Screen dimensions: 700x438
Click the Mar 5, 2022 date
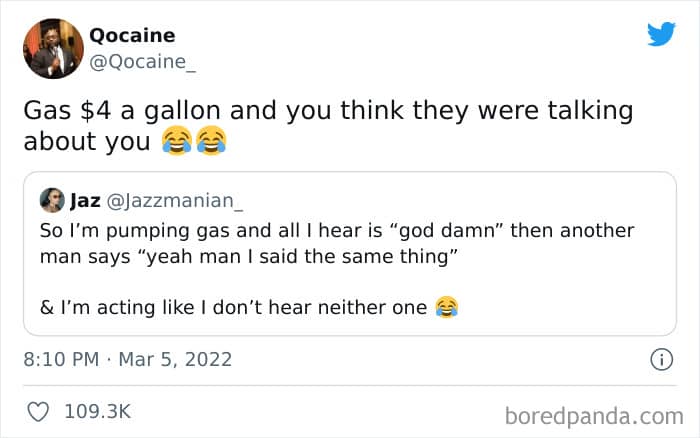pos(176,359)
